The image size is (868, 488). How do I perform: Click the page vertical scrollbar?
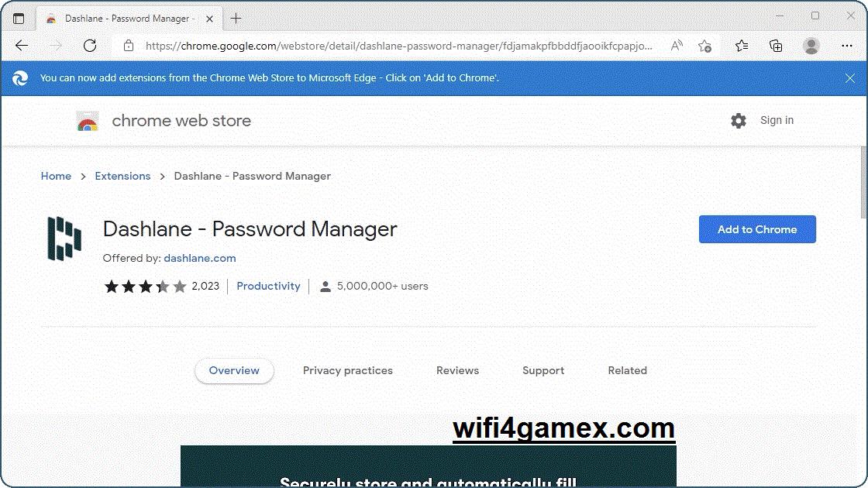click(x=864, y=183)
